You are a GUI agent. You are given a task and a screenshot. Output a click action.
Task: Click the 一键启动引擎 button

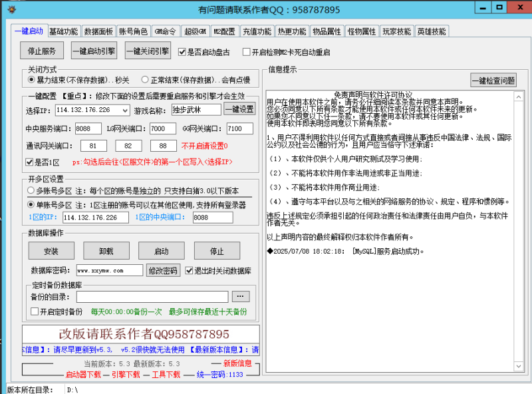(94, 50)
